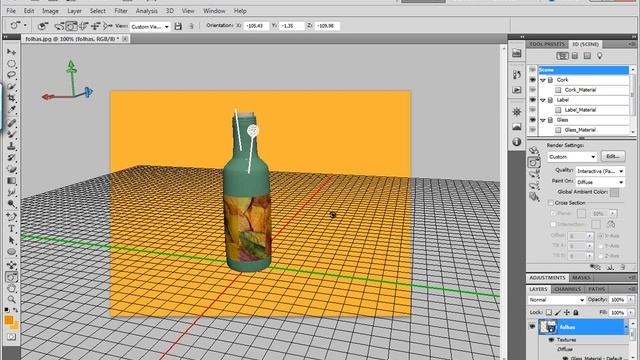Click Lock transparent pixels button
This screenshot has width=640, height=360.
(x=549, y=312)
